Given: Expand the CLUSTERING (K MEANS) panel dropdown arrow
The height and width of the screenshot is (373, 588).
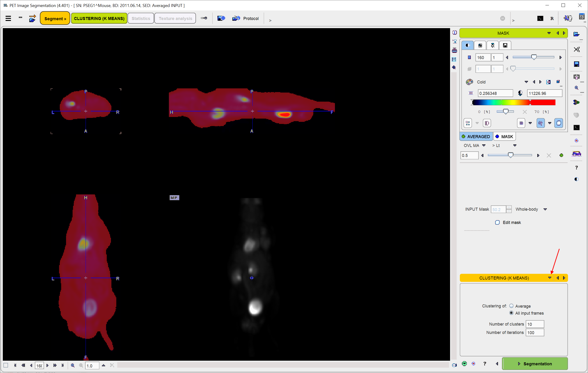Looking at the screenshot, I should (549, 278).
